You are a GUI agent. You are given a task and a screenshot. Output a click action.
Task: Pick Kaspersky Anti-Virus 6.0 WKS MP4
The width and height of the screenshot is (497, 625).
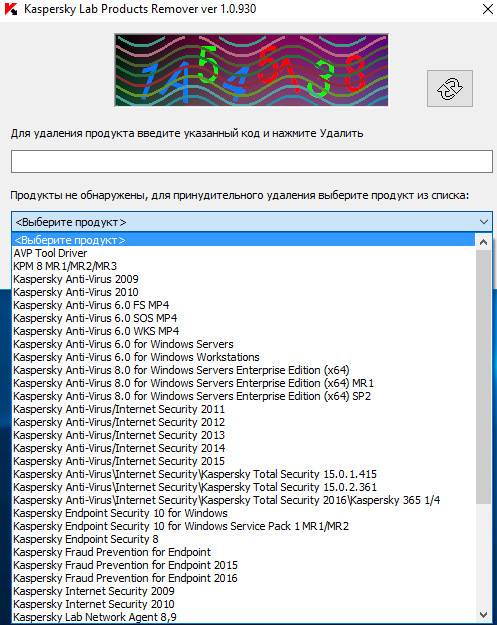[244, 331]
